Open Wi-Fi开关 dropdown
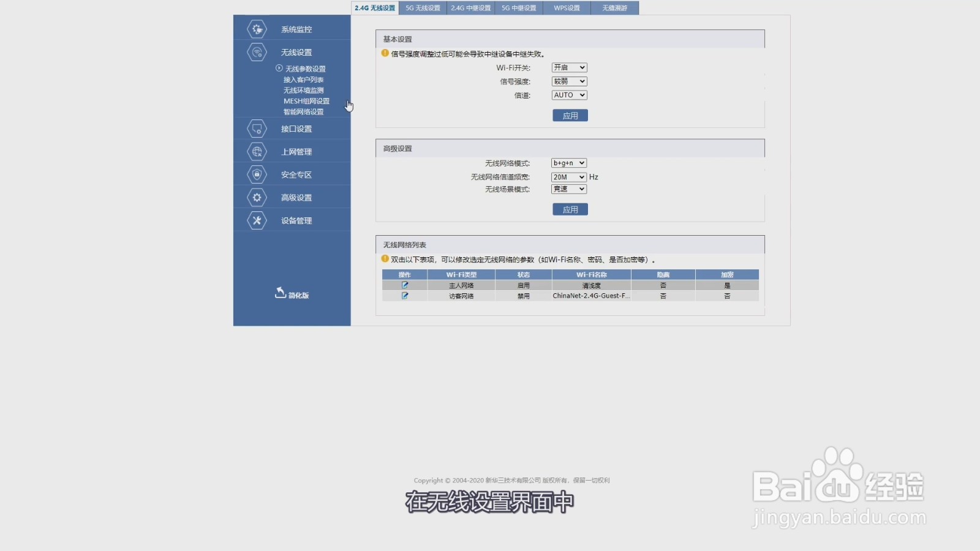Image resolution: width=980 pixels, height=551 pixels. pyautogui.click(x=569, y=67)
